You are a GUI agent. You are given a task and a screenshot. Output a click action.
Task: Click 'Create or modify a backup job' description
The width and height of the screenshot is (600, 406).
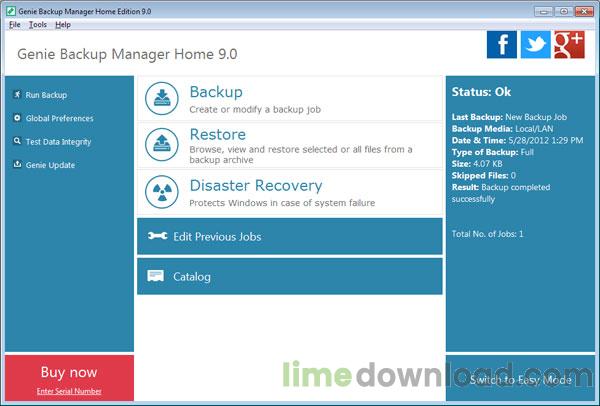tap(255, 109)
